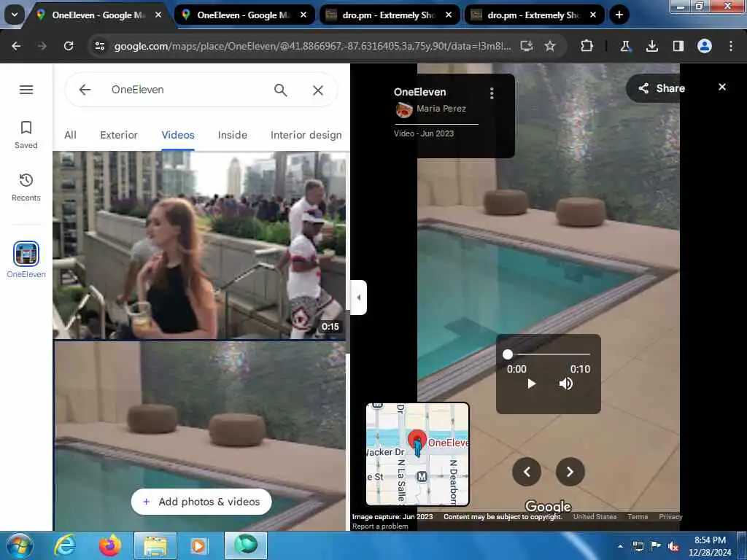This screenshot has width=747, height=560.
Task: Bookmark this page with star icon
Action: 550,46
